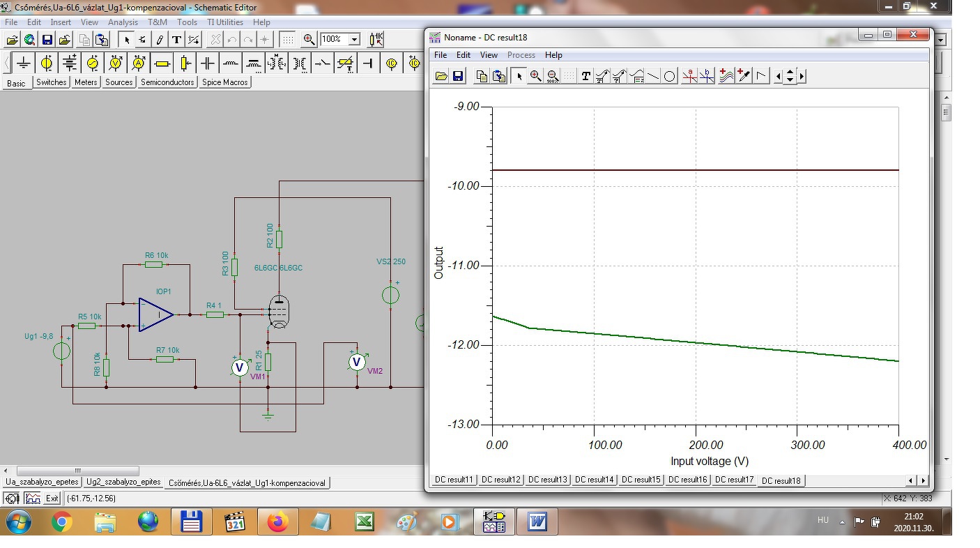Screen dimensions: 980x548
Task: Activate the draw wire pencil tool
Action: pos(160,40)
